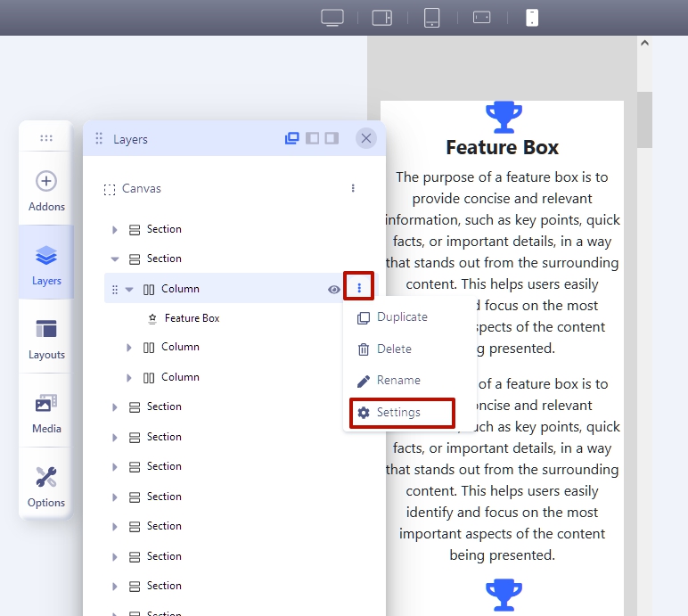
Task: Expand the first Section in Layers
Action: click(115, 230)
